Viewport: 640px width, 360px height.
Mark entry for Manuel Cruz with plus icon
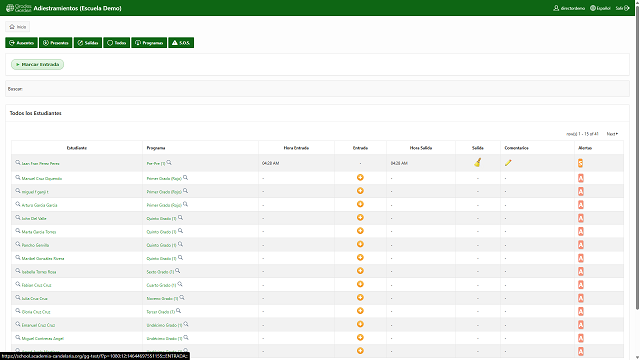[360, 178]
